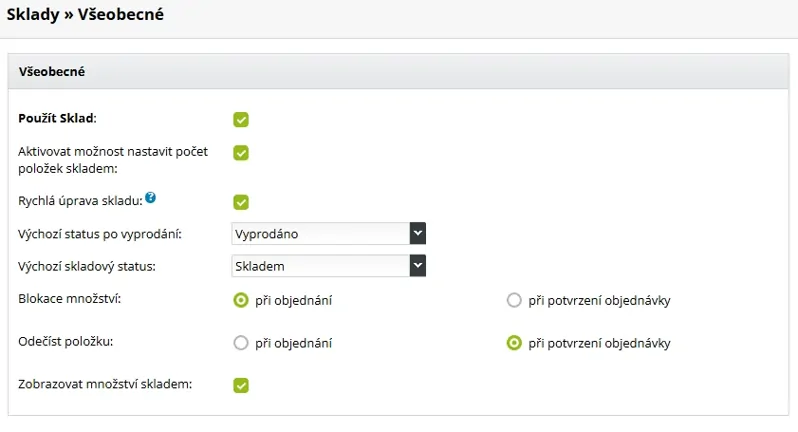Select Blokace množství při potvrzení objednávky radio
The height and width of the screenshot is (432, 798).
click(514, 300)
